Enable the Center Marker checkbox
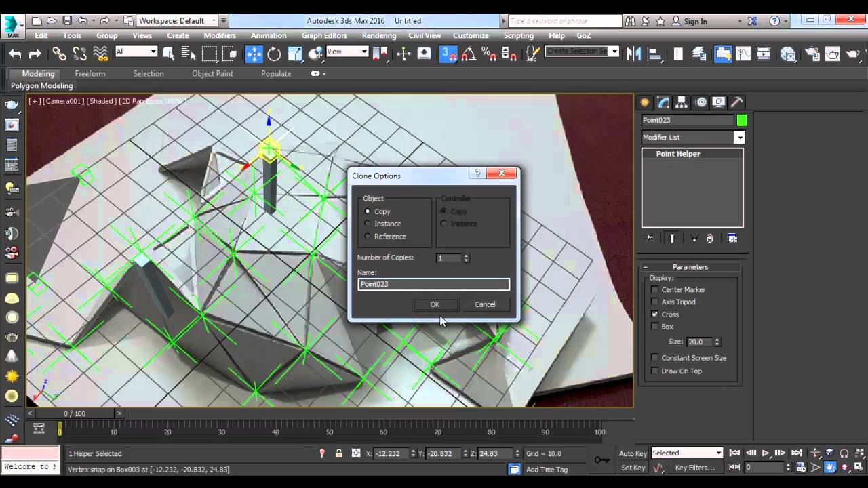The height and width of the screenshot is (488, 868). 654,290
